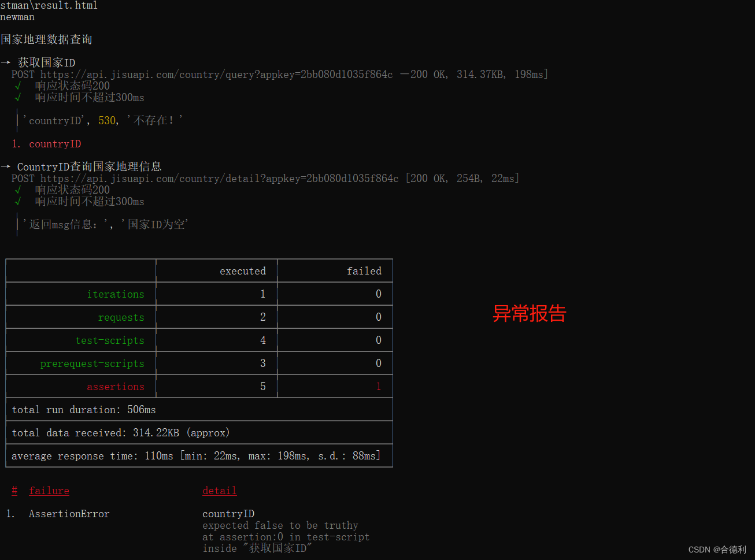
Task: Click the 'iterations' row label
Action: 116,294
